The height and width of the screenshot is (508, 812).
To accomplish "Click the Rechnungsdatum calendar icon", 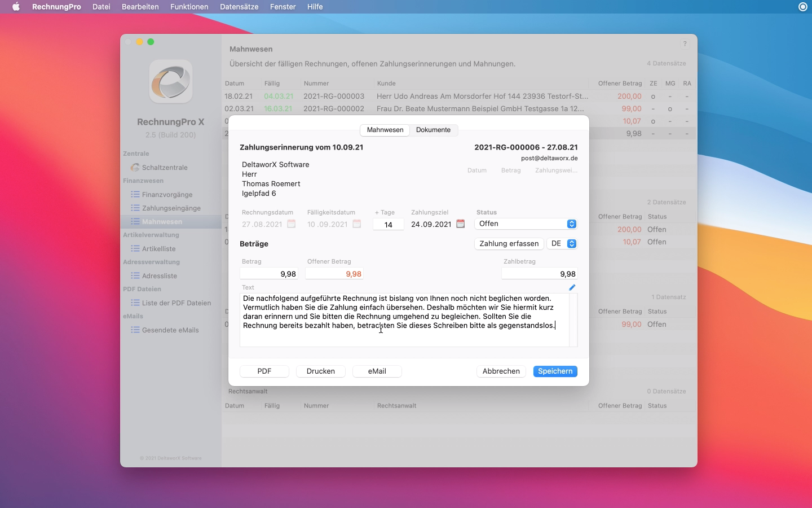I will [x=291, y=224].
